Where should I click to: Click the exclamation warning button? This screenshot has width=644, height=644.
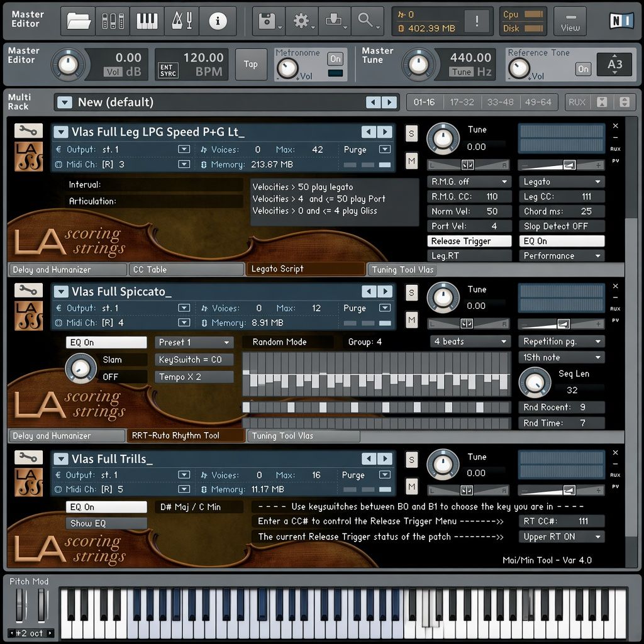(x=477, y=21)
